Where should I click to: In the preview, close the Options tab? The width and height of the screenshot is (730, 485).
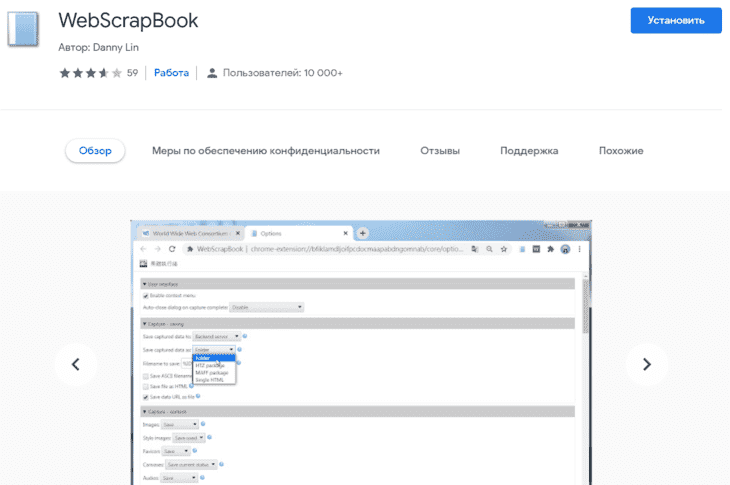(345, 233)
